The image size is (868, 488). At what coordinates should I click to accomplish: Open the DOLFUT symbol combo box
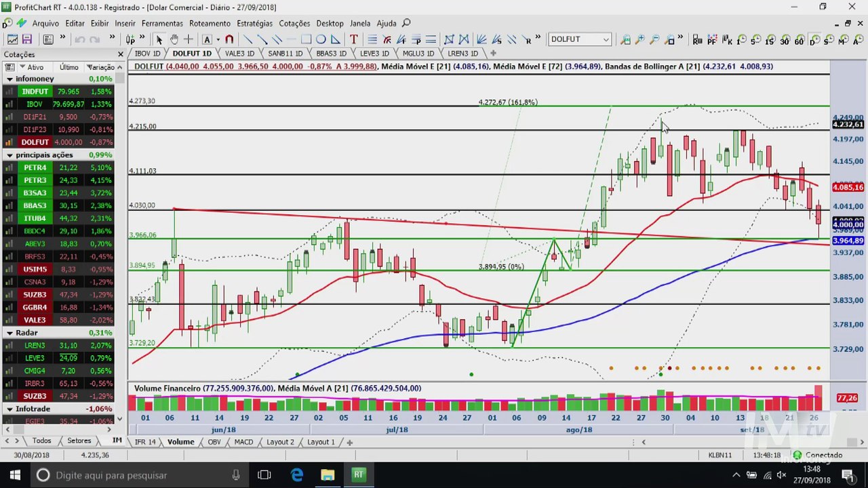click(580, 39)
